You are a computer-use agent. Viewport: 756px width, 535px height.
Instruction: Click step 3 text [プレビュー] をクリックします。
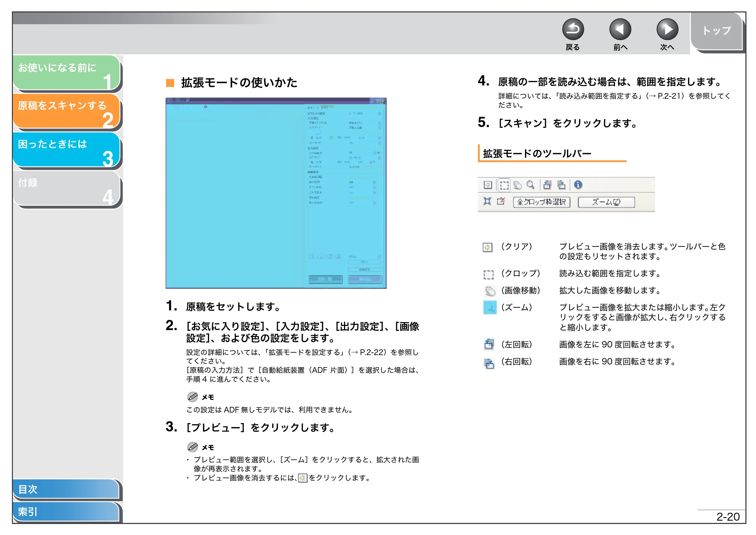click(x=261, y=428)
